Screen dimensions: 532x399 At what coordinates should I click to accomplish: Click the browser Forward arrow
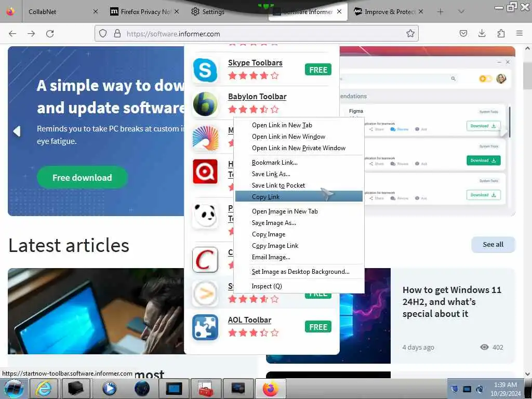[x=31, y=34]
